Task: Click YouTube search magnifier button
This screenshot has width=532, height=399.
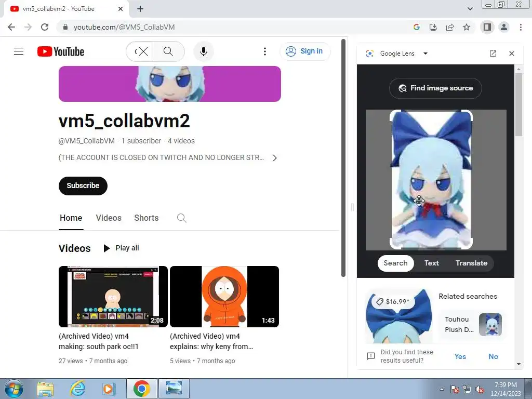Action: coord(168,51)
